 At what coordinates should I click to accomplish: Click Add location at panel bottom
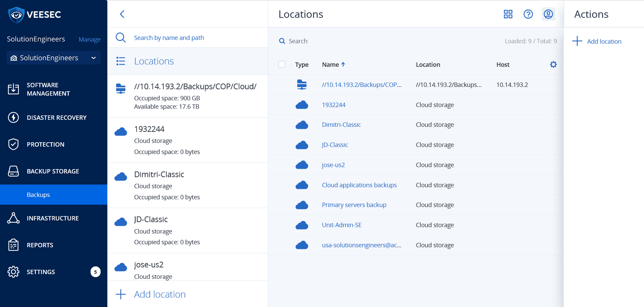coord(160,294)
